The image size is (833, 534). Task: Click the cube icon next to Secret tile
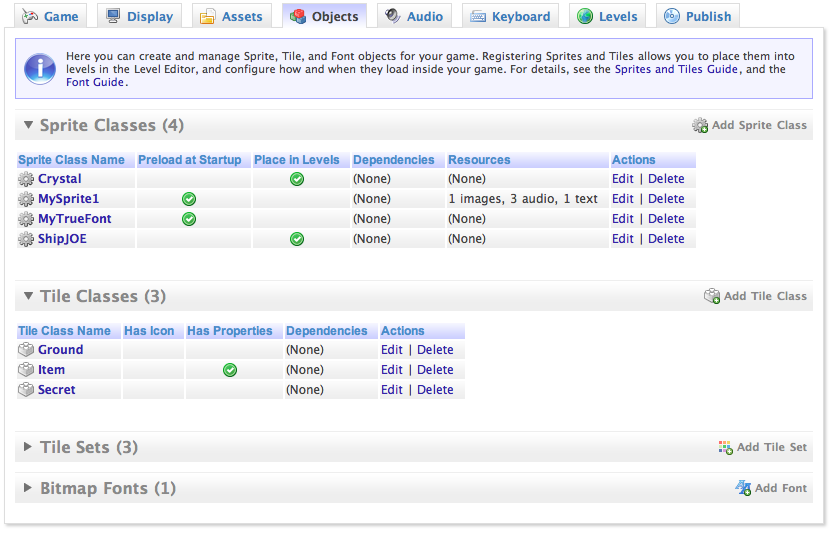click(26, 390)
